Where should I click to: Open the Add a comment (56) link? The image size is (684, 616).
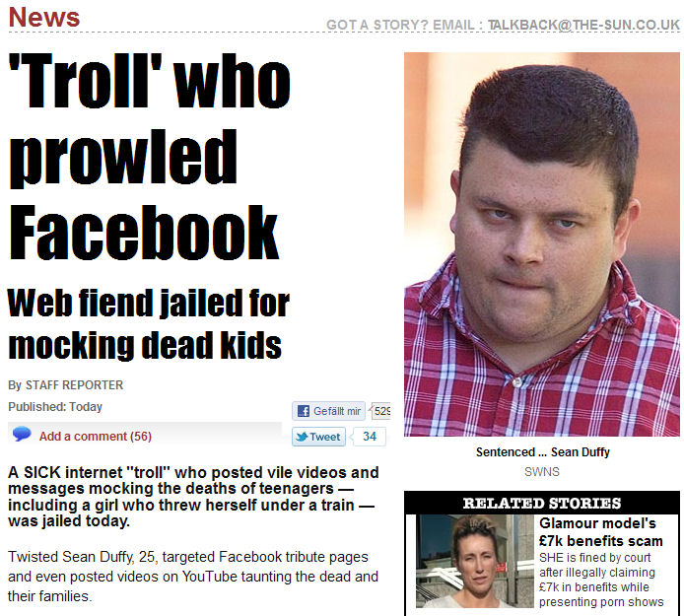coord(96,437)
